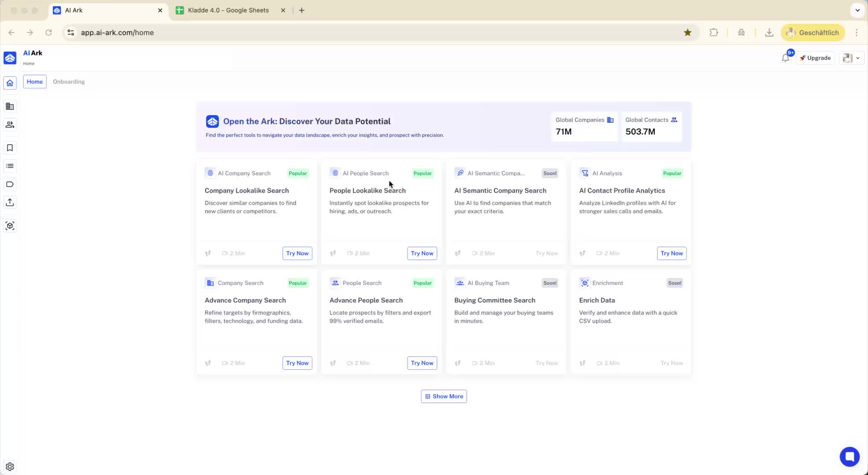The image size is (868, 475).
Task: Click Try Now on Advance People Search
Action: click(422, 363)
